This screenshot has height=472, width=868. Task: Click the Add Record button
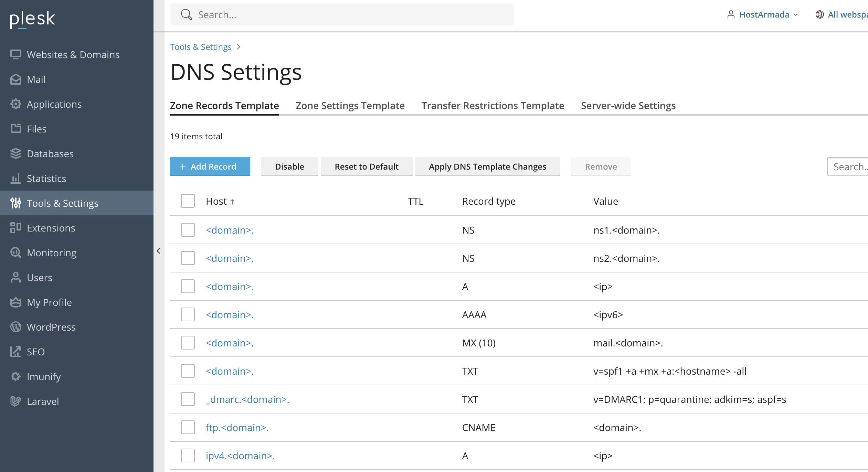[210, 167]
